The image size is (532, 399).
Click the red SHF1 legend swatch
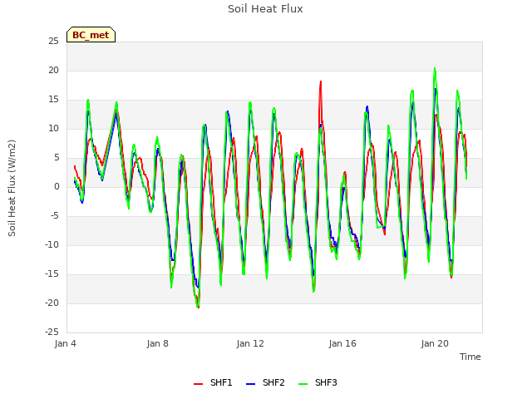pyautogui.click(x=198, y=384)
